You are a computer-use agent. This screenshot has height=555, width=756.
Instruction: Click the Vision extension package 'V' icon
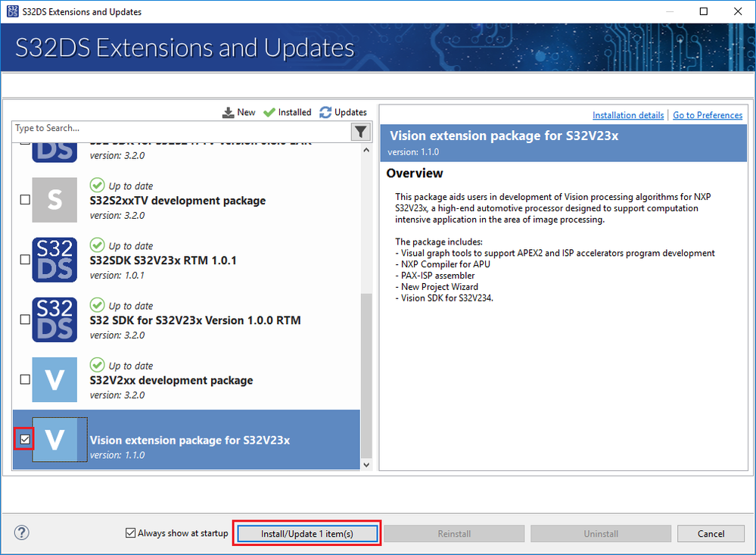pyautogui.click(x=54, y=440)
